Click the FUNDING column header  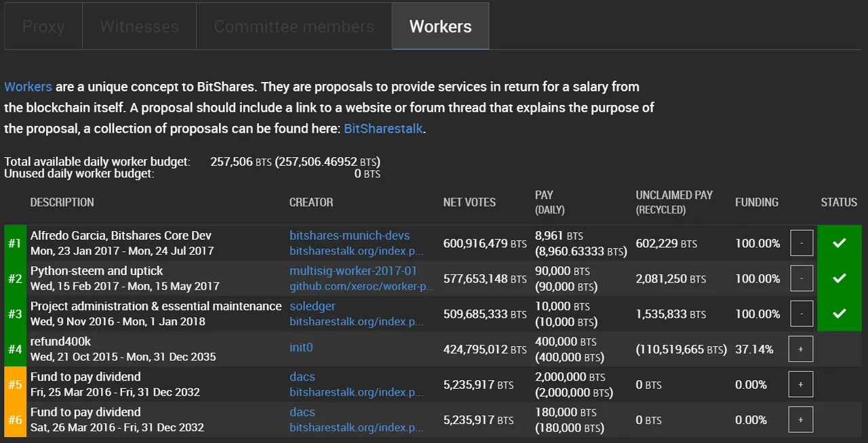point(757,202)
